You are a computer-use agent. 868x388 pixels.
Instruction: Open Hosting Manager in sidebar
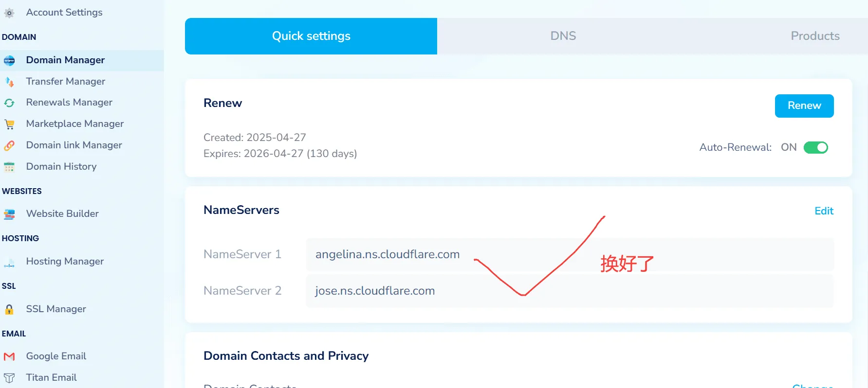(65, 262)
